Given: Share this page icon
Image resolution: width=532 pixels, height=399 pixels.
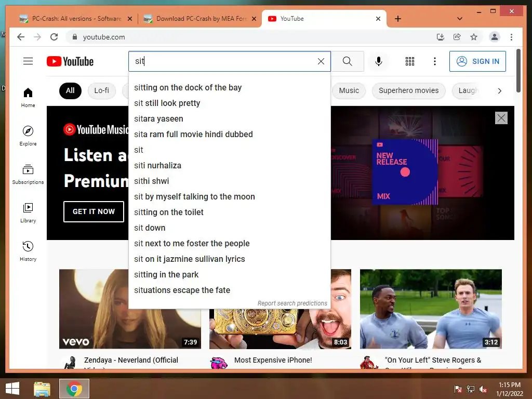Looking at the screenshot, I should click(x=457, y=37).
